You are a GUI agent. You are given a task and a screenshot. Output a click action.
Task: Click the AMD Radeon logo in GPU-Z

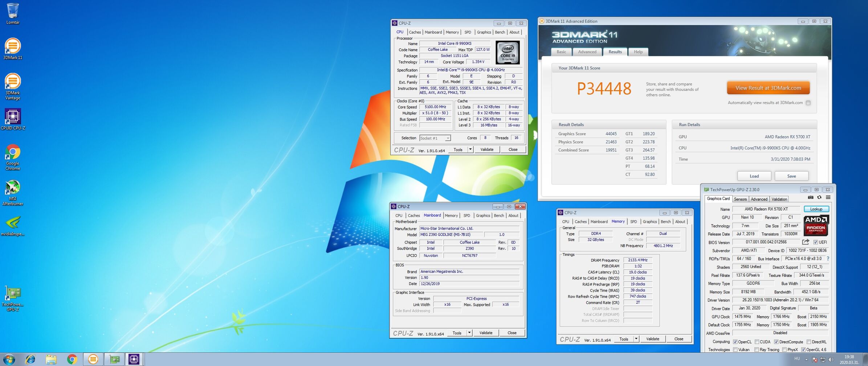click(816, 226)
